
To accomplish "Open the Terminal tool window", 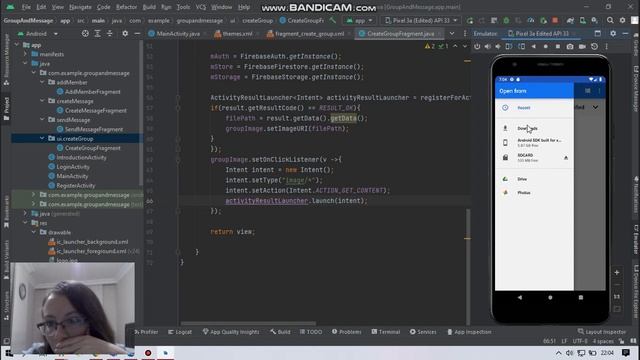I will pyautogui.click(x=386, y=332).
